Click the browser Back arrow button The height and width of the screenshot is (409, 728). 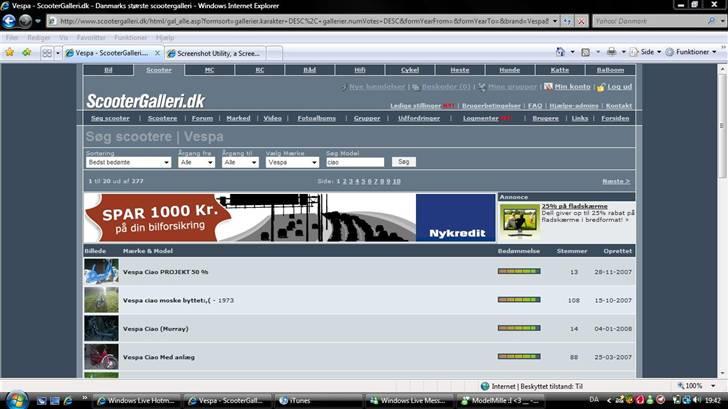(x=10, y=20)
